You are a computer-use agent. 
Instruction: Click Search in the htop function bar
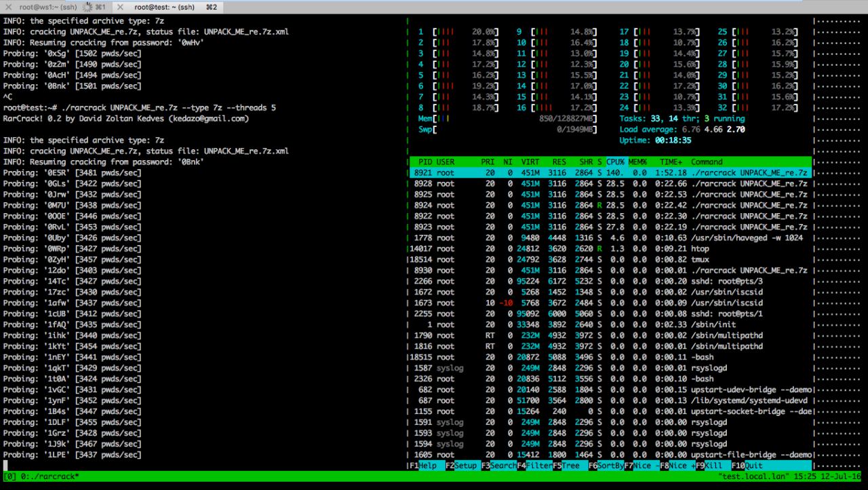pos(503,466)
